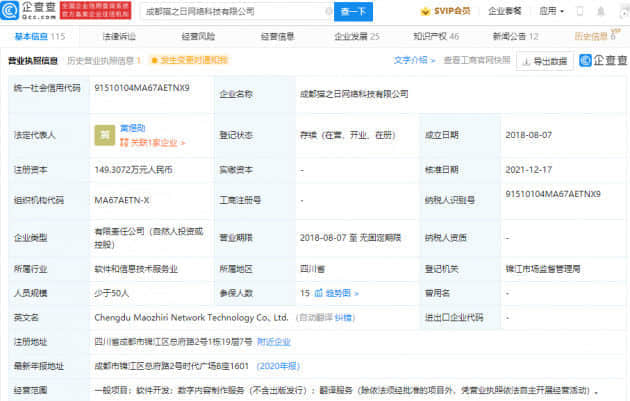Select the taxpayer ID value under 纳税人识别号

553,194
